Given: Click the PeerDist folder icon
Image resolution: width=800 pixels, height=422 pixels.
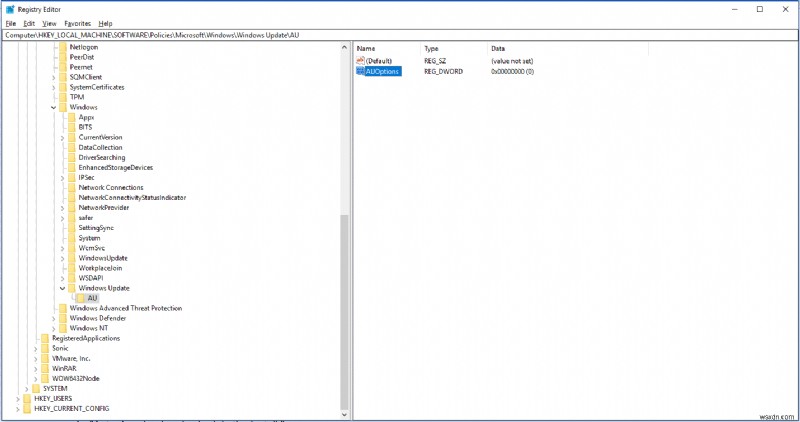Looking at the screenshot, I should (63, 57).
